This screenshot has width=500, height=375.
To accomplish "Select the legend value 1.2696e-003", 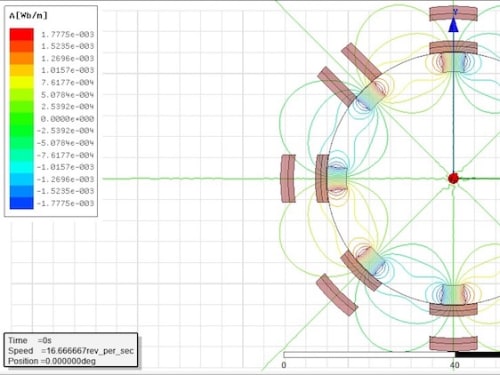I will (67, 58).
